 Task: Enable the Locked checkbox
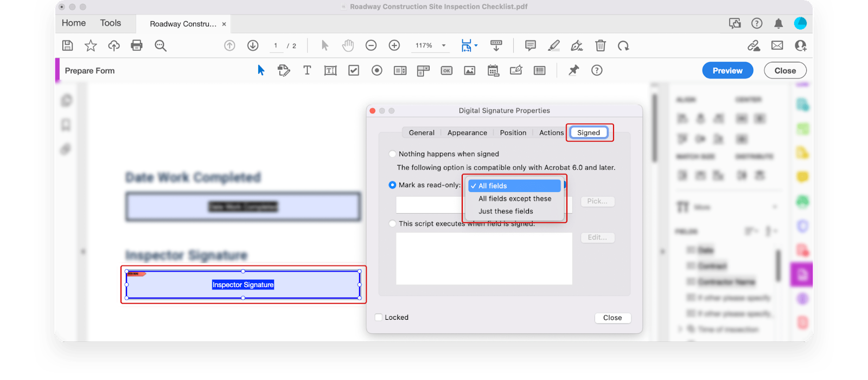(379, 318)
